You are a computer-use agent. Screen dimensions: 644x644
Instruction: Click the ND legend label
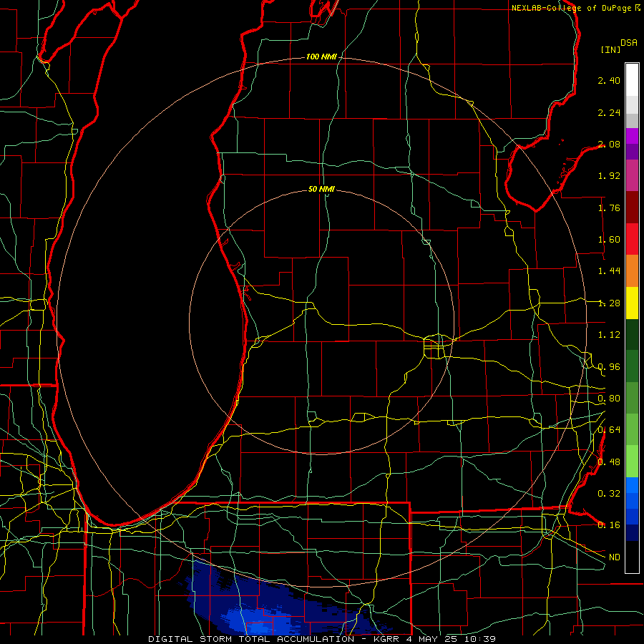point(615,557)
